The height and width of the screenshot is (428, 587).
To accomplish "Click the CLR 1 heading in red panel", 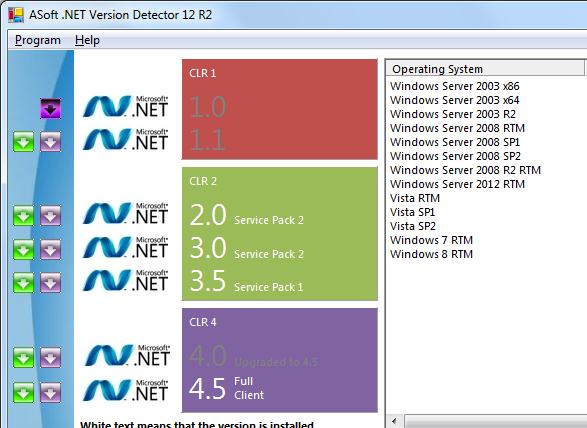I will 203,73.
